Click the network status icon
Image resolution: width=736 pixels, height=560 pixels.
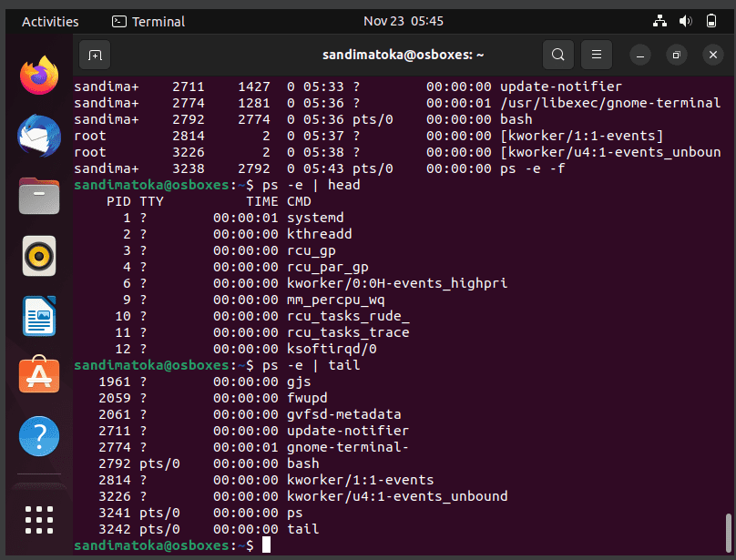[660, 21]
